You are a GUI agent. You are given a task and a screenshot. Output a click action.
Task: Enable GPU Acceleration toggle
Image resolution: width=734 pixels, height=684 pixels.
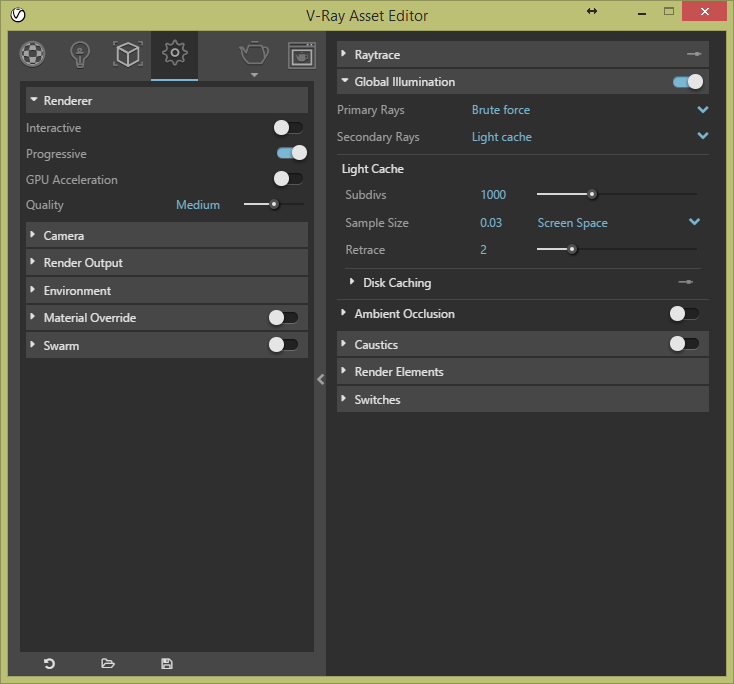(288, 178)
